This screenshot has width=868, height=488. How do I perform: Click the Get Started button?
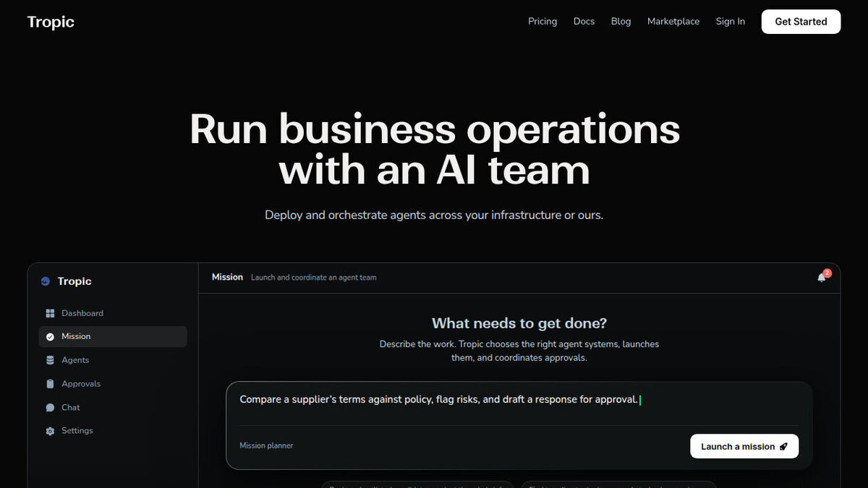(801, 22)
